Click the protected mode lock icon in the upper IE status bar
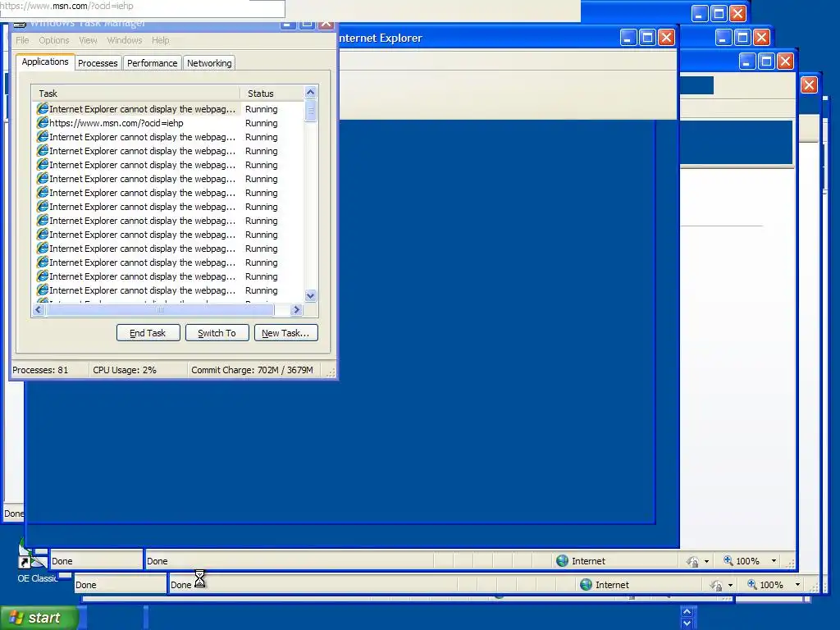 (692, 561)
